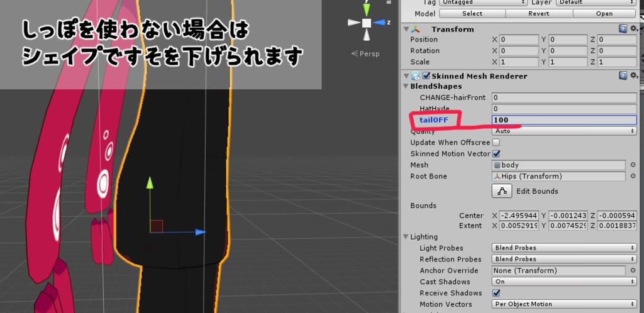This screenshot has width=644, height=313.
Task: Click the blue Z arrow of move handle
Action: point(200,232)
